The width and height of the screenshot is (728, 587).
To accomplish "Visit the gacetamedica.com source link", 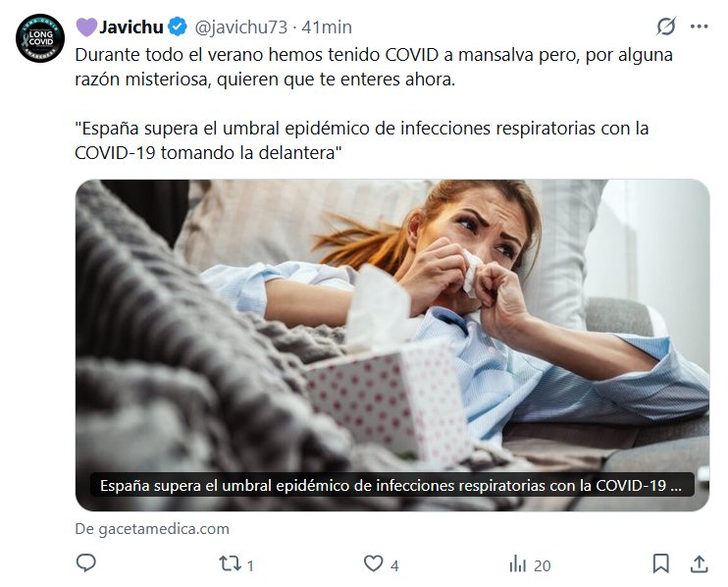I will (x=152, y=528).
